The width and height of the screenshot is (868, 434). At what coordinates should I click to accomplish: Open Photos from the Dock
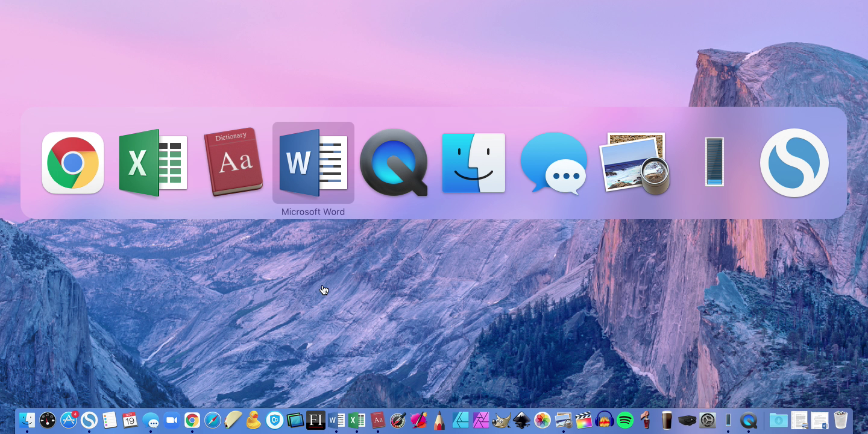point(542,420)
